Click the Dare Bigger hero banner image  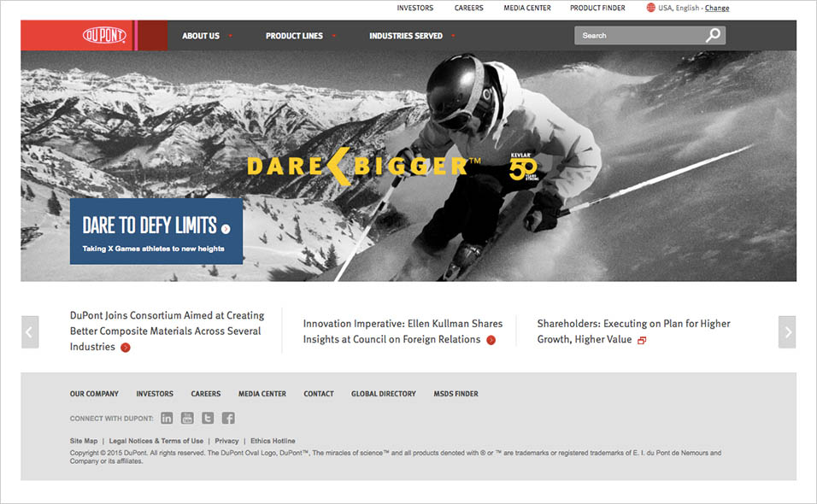click(513, 162)
